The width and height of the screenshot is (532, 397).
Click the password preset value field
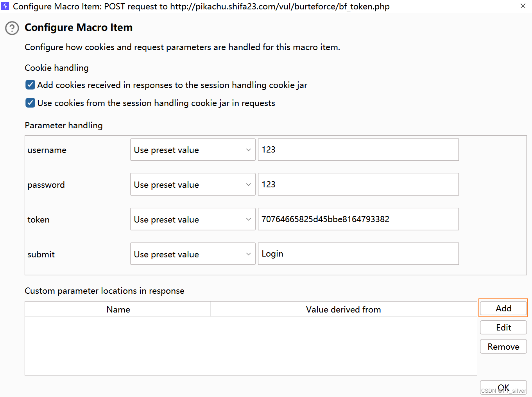click(x=358, y=185)
